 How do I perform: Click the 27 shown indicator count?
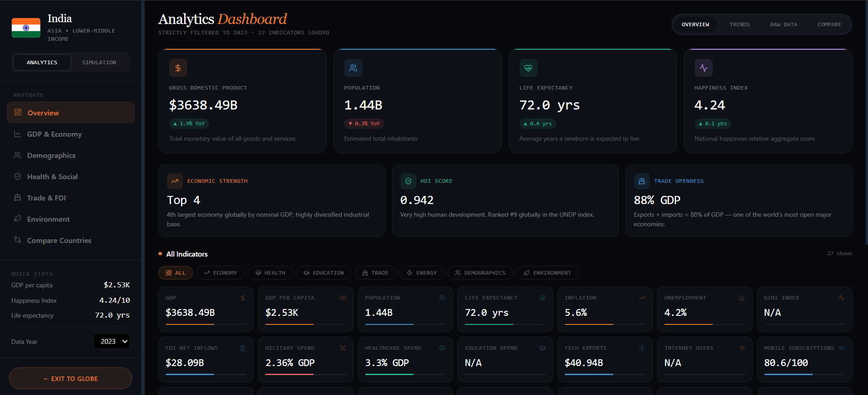pos(839,253)
